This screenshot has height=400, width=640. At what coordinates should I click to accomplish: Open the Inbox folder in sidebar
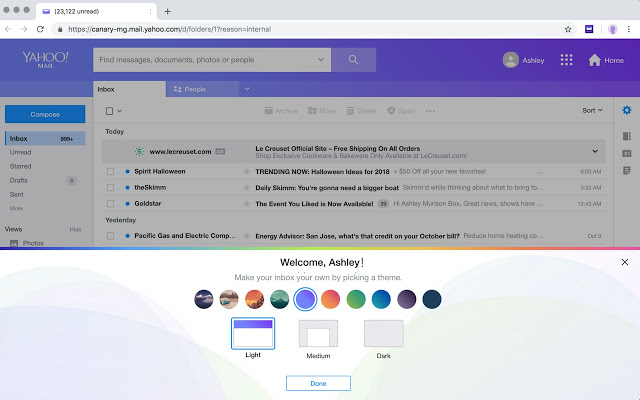pyautogui.click(x=22, y=138)
